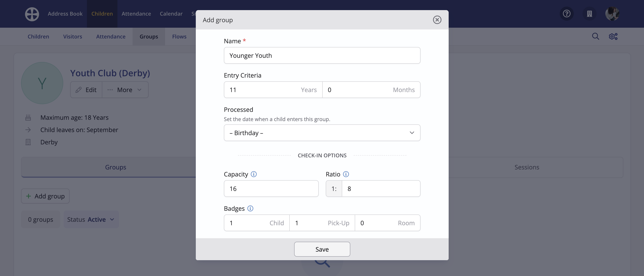This screenshot has width=644, height=276.
Task: Click the entry criteria Months field
Action: pyautogui.click(x=371, y=90)
